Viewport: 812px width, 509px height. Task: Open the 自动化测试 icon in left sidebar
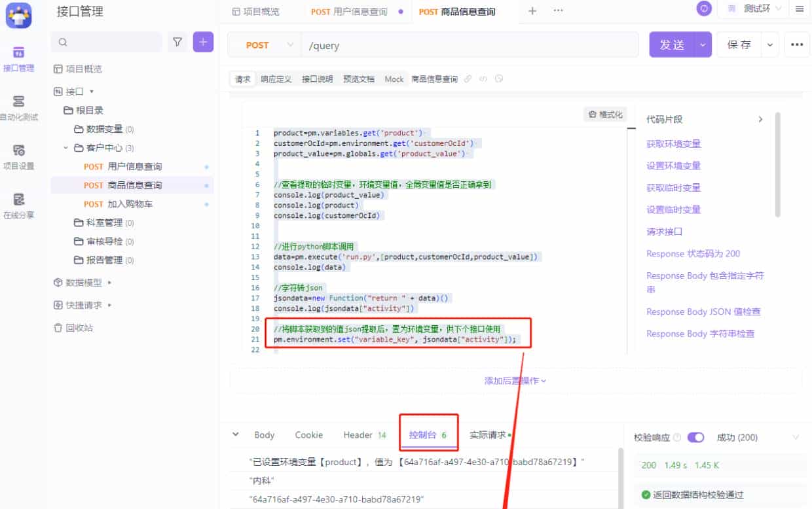20,107
